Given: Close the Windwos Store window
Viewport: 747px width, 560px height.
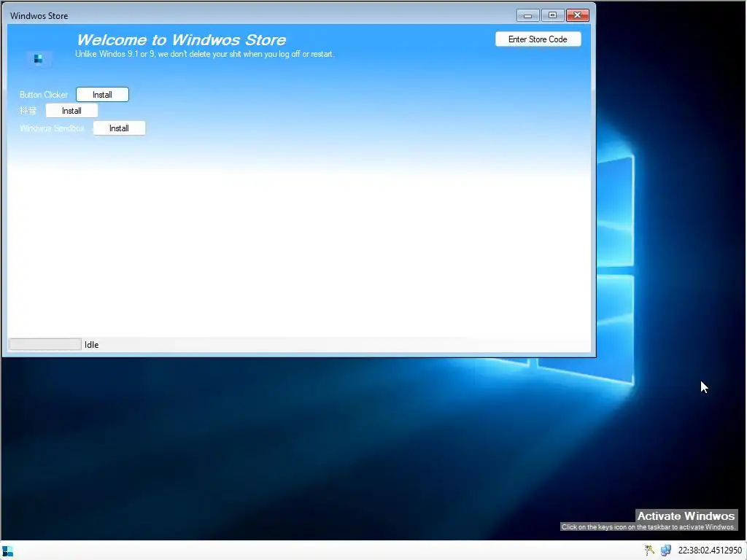Looking at the screenshot, I should click(x=578, y=16).
